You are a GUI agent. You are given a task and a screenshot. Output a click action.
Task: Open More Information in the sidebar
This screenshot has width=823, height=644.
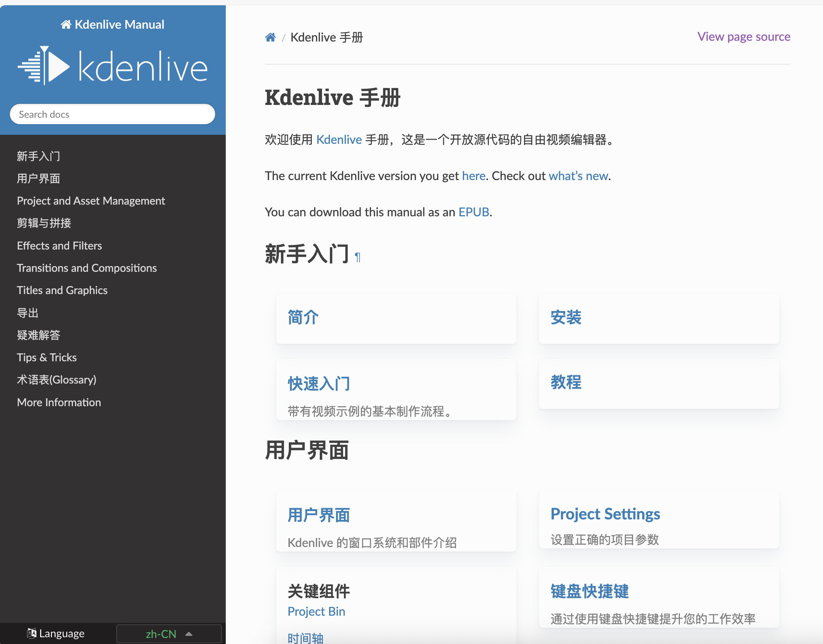(x=59, y=402)
